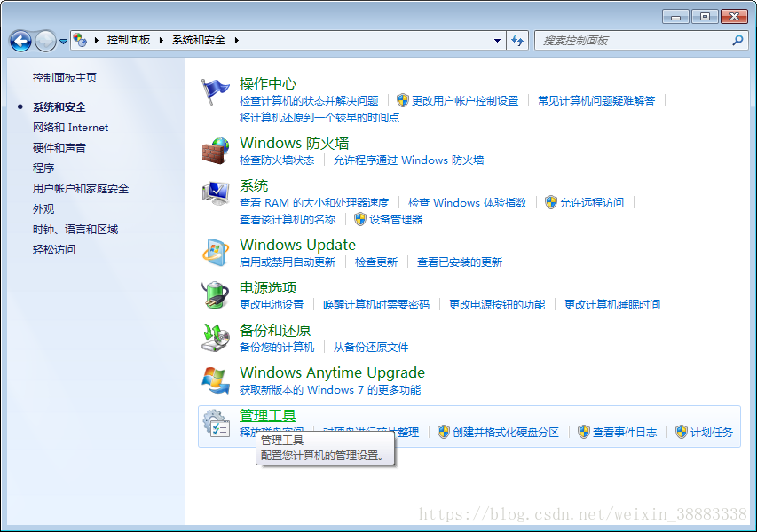Click 查看 RAM 的大小和处理器速度 link
This screenshot has height=532, width=757.
(x=314, y=202)
